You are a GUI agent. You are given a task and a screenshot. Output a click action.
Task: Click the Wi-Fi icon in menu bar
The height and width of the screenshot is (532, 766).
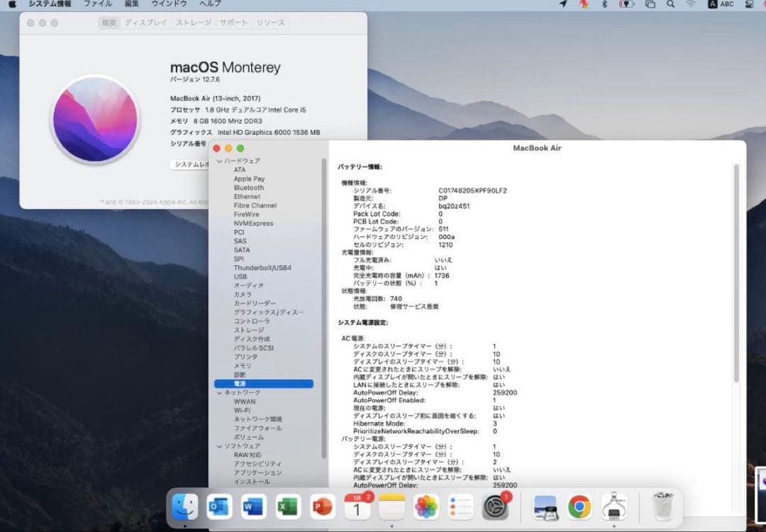690,4
